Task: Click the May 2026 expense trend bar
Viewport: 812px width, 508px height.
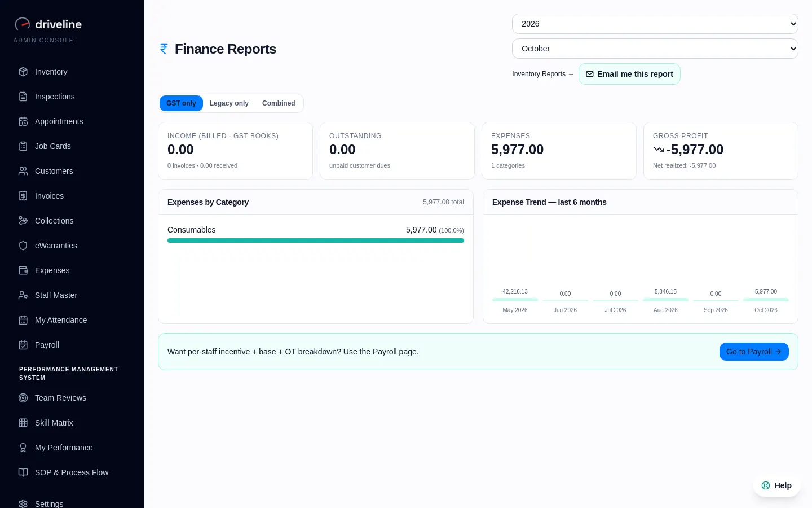Action: pos(515,300)
